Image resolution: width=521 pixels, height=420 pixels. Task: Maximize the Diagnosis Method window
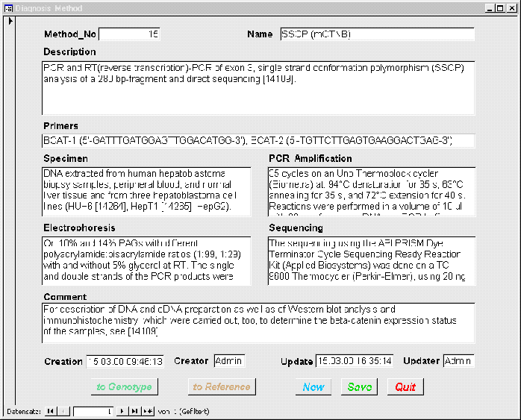pos(499,8)
